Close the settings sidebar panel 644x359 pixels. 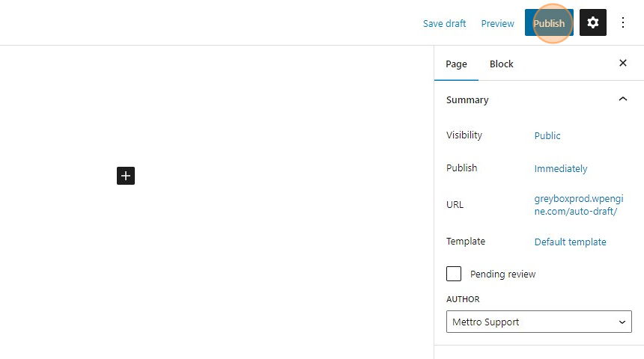(622, 64)
